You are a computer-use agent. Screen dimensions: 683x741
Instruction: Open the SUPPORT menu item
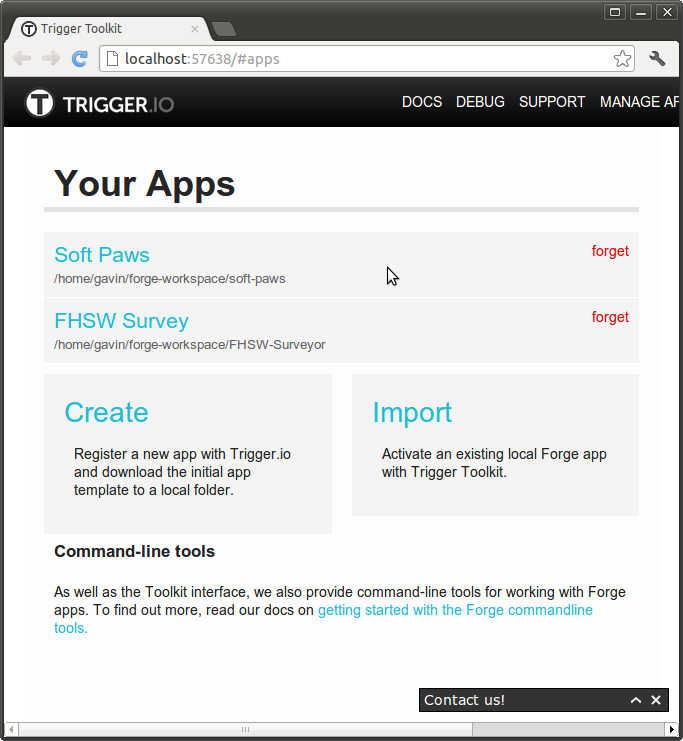[552, 102]
